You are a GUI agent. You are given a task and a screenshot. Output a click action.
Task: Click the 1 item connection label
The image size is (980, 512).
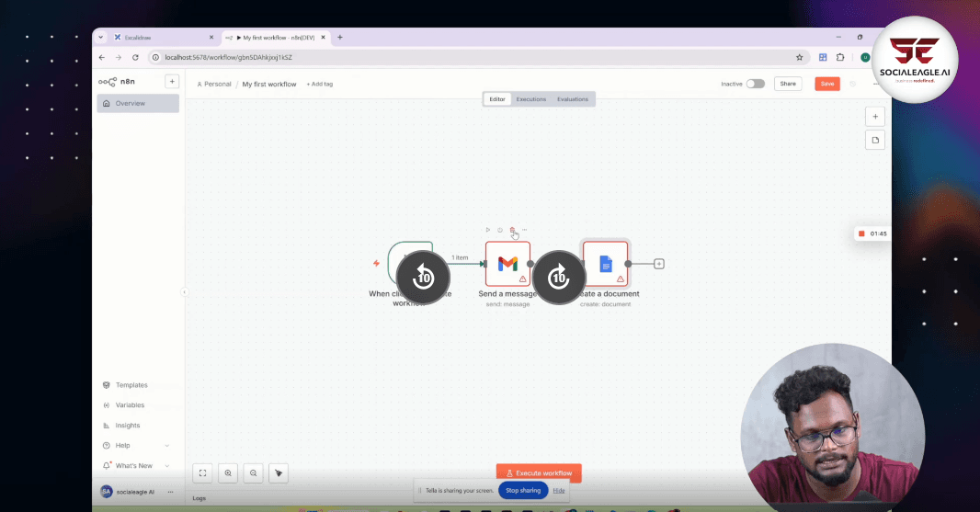[x=460, y=257]
